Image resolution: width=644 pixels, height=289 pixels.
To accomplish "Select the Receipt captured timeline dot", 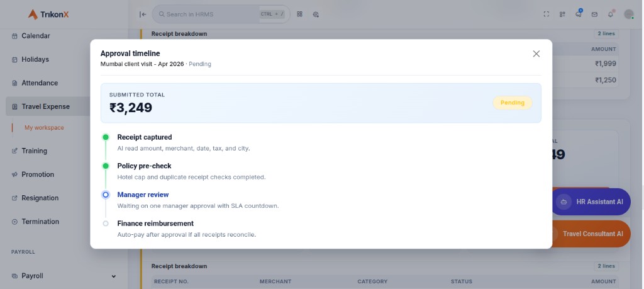I will point(106,137).
